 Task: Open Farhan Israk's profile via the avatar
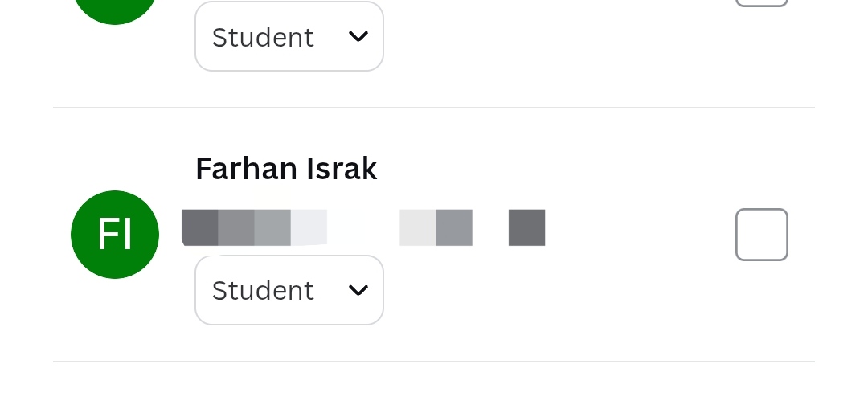115,235
